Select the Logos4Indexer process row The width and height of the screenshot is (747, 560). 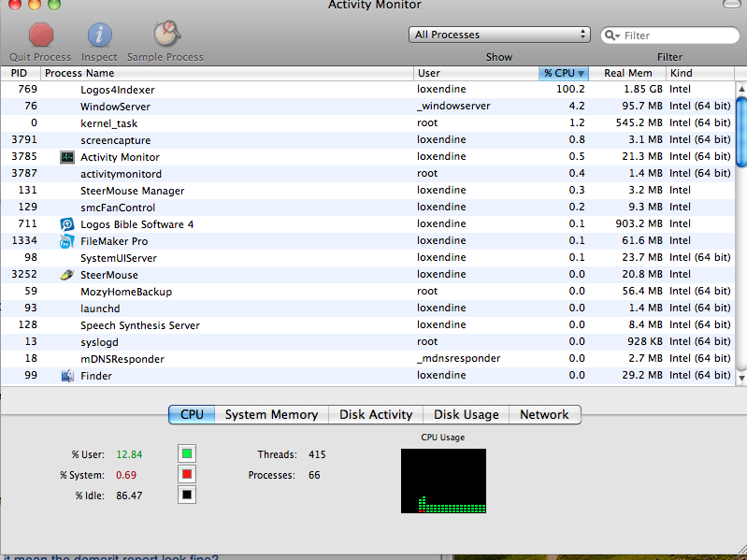(x=367, y=90)
